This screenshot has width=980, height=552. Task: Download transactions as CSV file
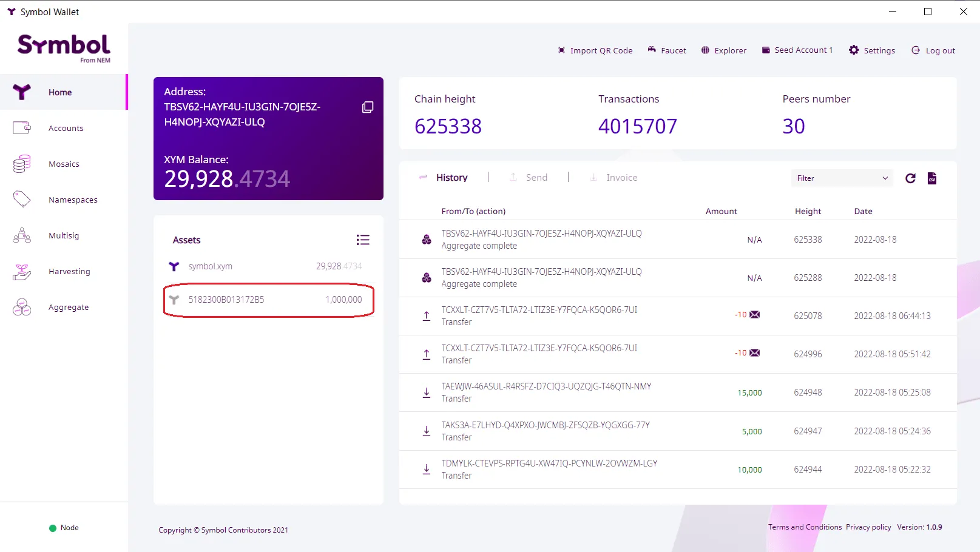[x=932, y=178]
